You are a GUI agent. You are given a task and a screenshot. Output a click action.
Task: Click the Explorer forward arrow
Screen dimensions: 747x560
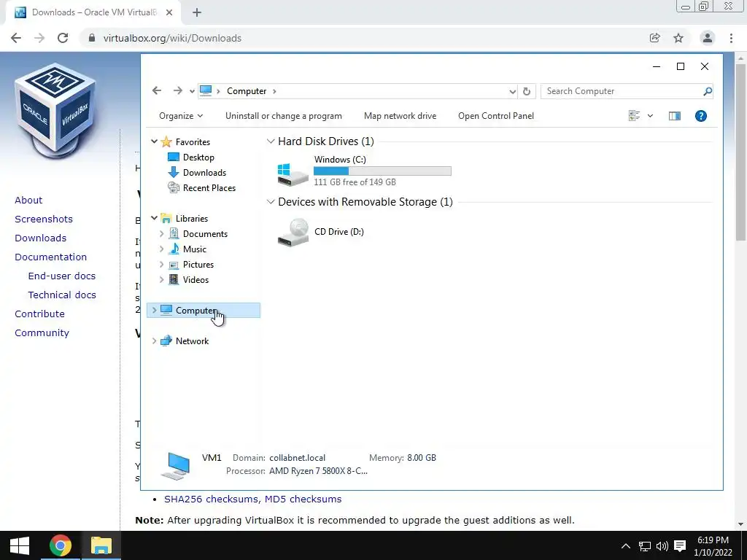[178, 90]
